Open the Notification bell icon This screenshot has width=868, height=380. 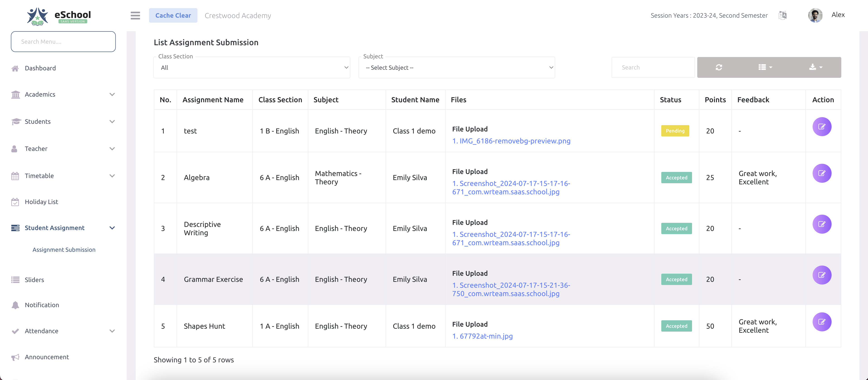[x=15, y=305]
